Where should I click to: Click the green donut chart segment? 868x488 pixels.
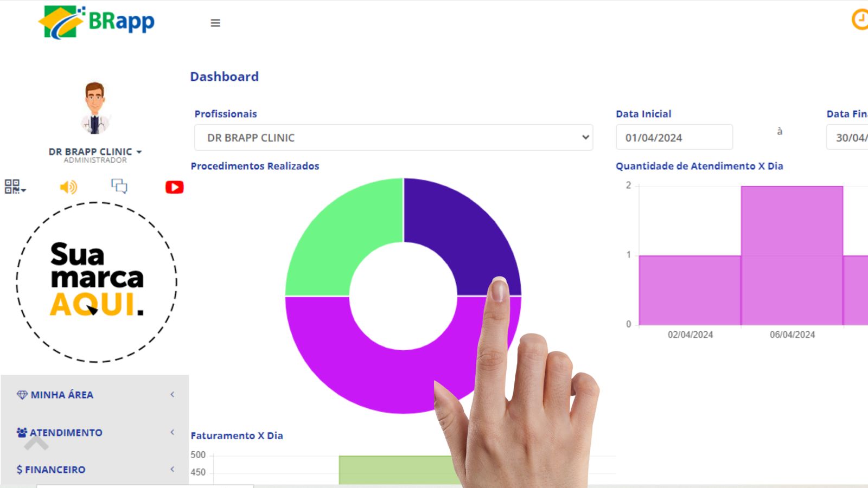tap(336, 239)
